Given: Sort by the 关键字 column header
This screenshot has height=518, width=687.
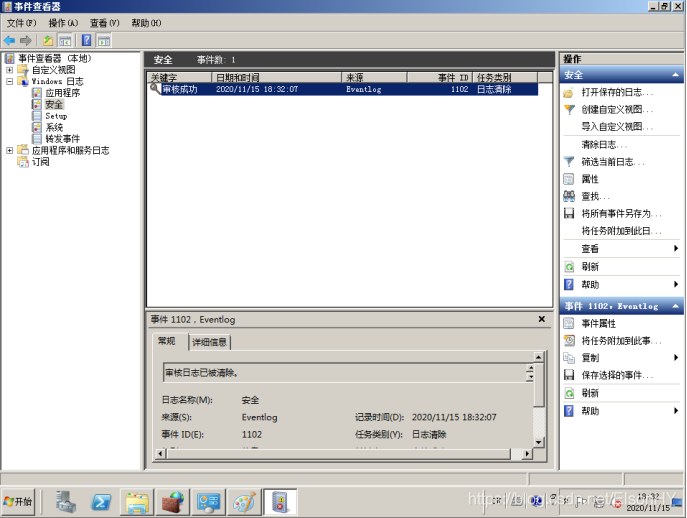Looking at the screenshot, I should pos(179,78).
